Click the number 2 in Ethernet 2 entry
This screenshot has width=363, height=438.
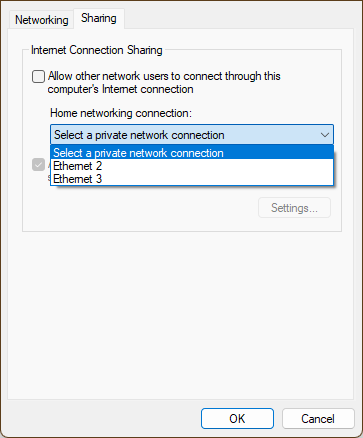pyautogui.click(x=98, y=166)
